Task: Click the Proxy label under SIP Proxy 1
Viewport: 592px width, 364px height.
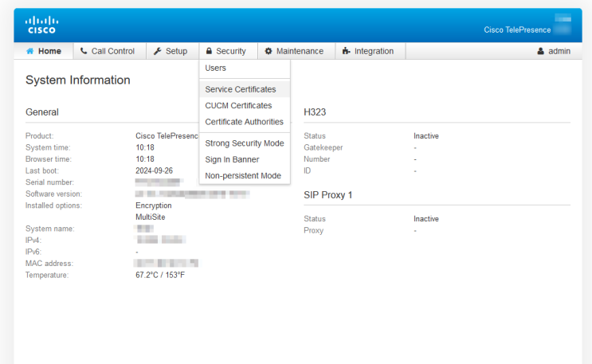Action: [313, 230]
